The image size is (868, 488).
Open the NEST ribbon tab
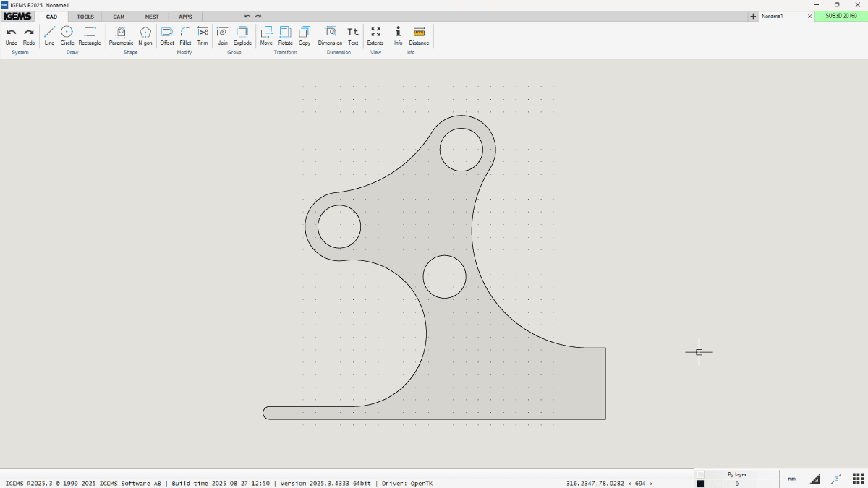[x=152, y=17]
